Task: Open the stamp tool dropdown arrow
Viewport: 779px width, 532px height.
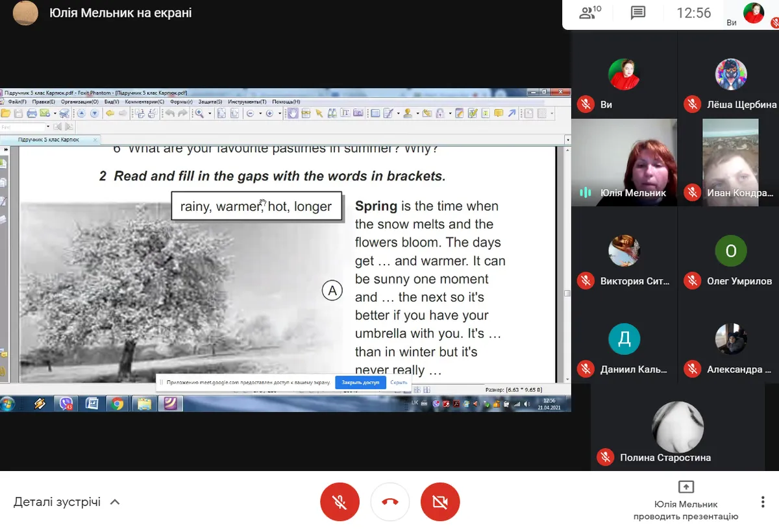Action: (417, 114)
